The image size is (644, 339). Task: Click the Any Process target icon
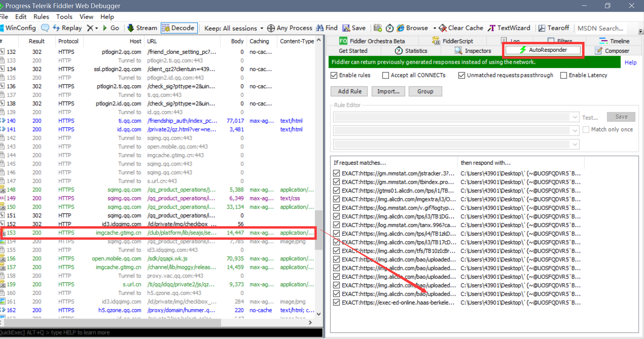coord(271,28)
